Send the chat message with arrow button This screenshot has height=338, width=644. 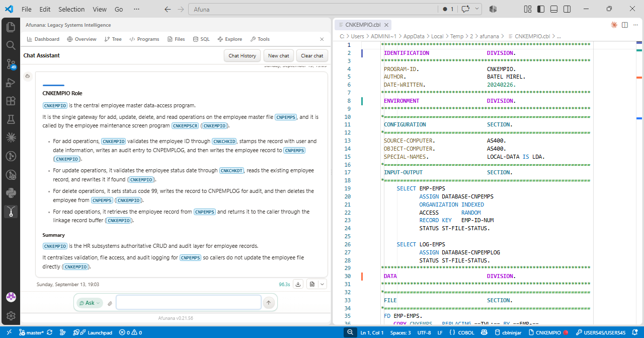click(x=269, y=303)
